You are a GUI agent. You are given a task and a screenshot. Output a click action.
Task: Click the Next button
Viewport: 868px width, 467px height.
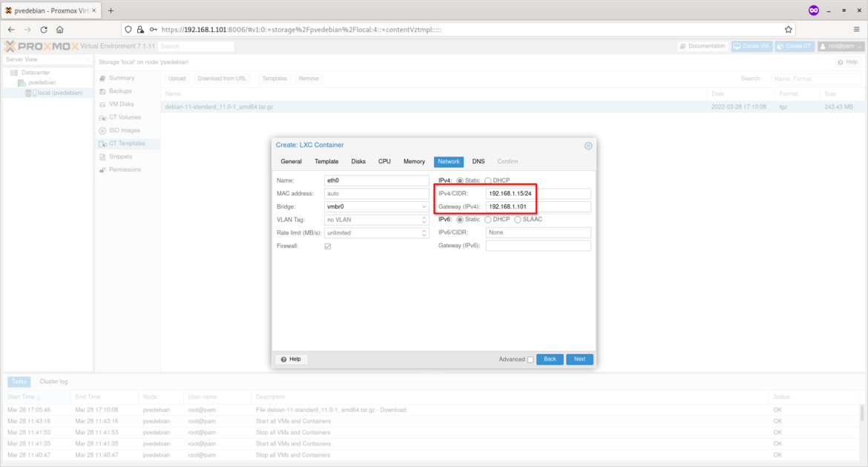tap(579, 359)
